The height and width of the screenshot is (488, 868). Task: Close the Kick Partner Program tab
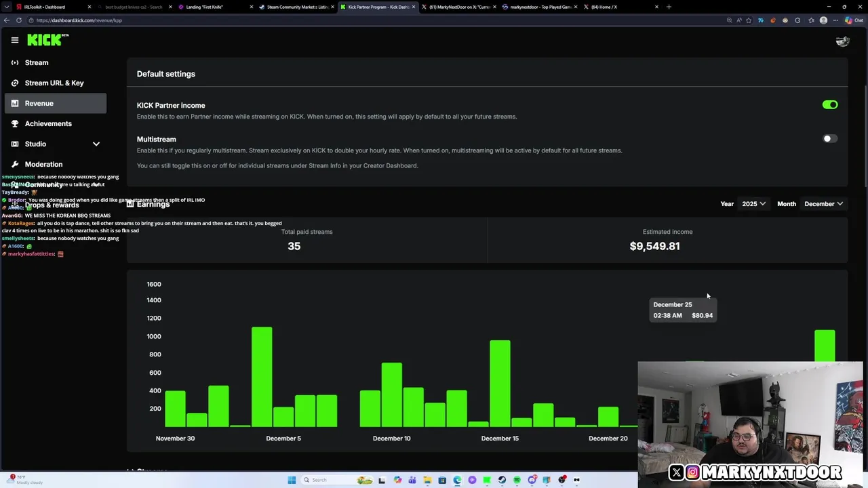[x=414, y=7]
